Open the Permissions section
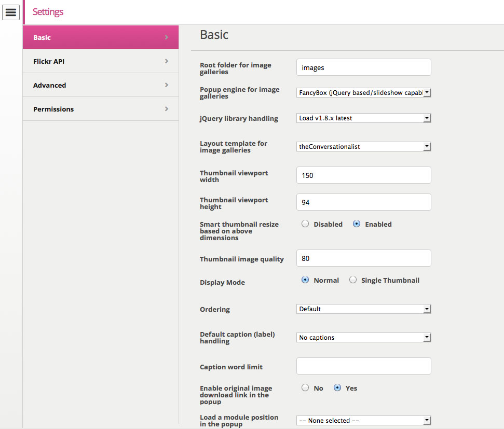504x429 pixels. coord(101,109)
